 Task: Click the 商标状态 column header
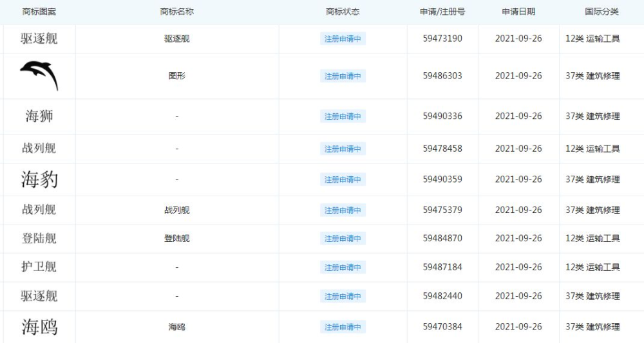click(x=343, y=12)
